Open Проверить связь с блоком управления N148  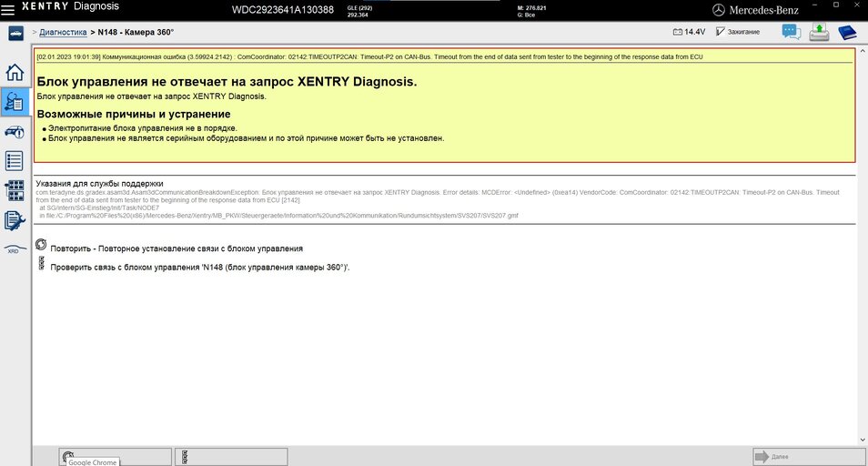pyautogui.click(x=200, y=268)
